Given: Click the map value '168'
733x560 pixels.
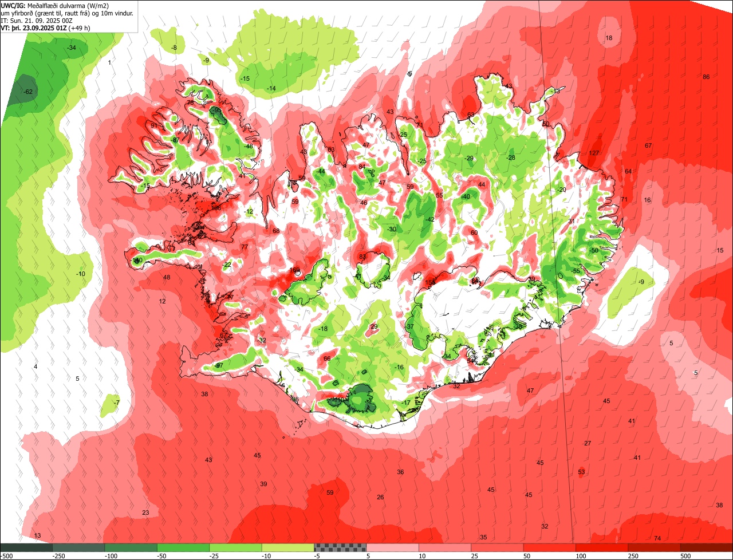Looking at the screenshot, I should (x=294, y=270).
